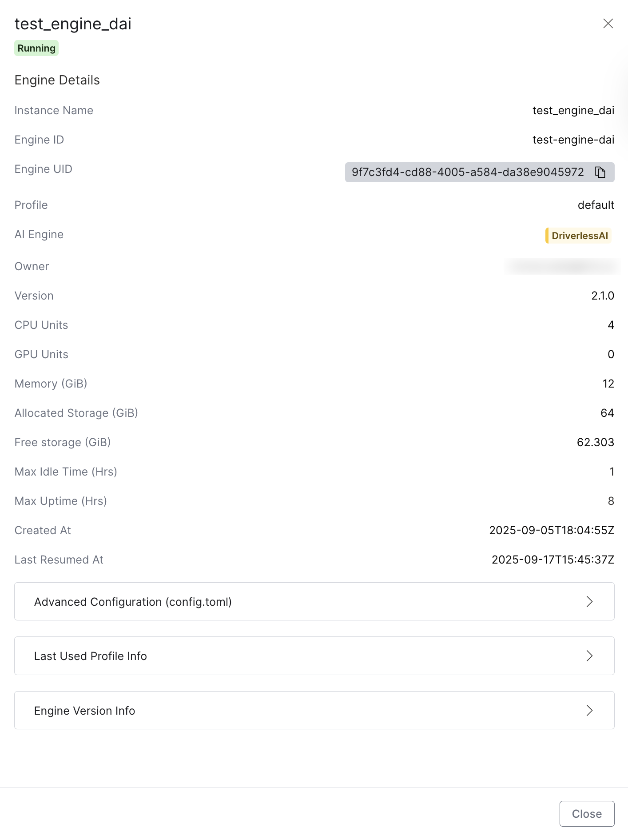Click the copy icon beside the UID value
This screenshot has width=628, height=840.
point(600,172)
